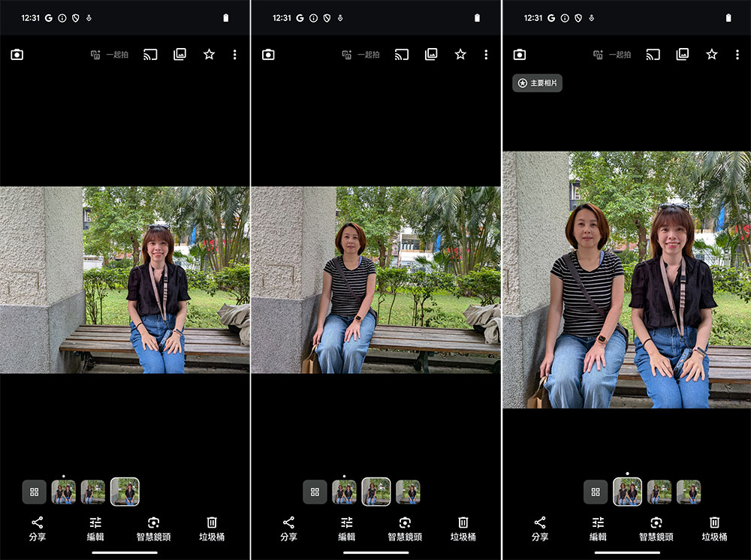751x560 pixels.
Task: Open the camera icon in the left screen
Action: coord(17,55)
